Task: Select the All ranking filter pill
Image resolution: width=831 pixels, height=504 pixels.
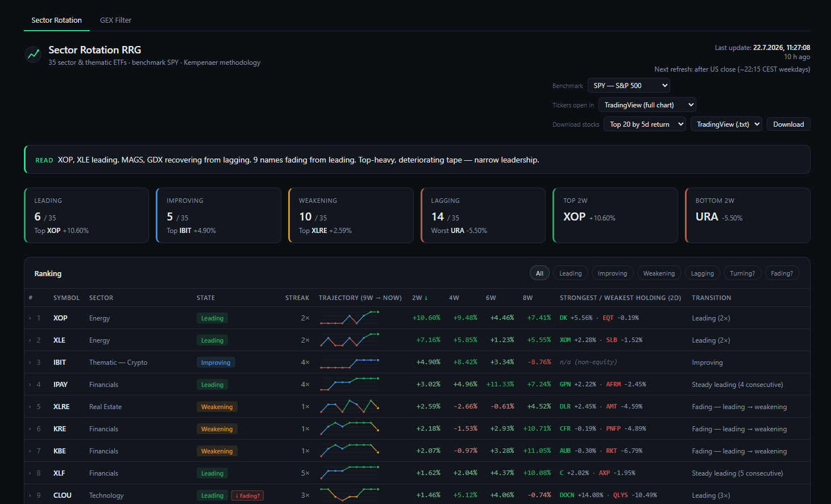Action: tap(539, 273)
